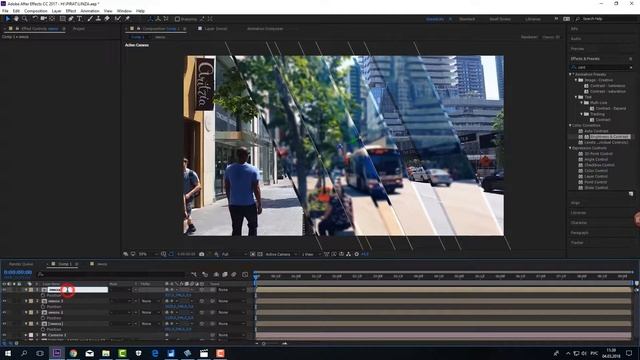Open the Composition menu
640x360 pixels.
click(x=36, y=11)
